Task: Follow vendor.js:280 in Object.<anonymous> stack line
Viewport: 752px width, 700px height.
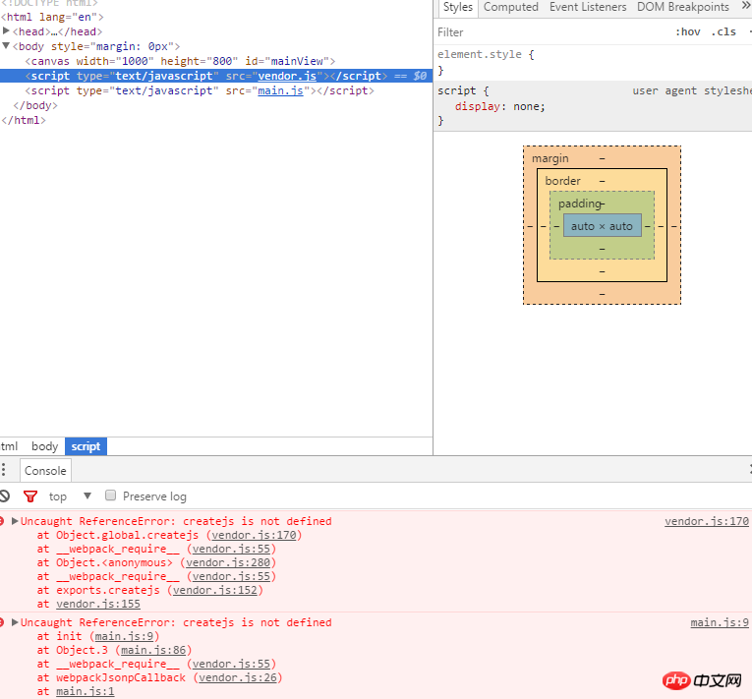Action: (x=228, y=562)
